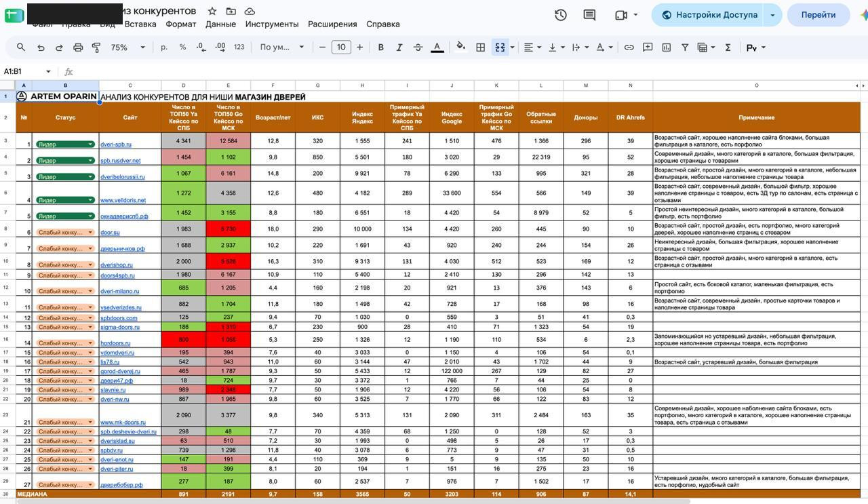Format as currency (р.)
This screenshot has width=868, height=504.
164,47
